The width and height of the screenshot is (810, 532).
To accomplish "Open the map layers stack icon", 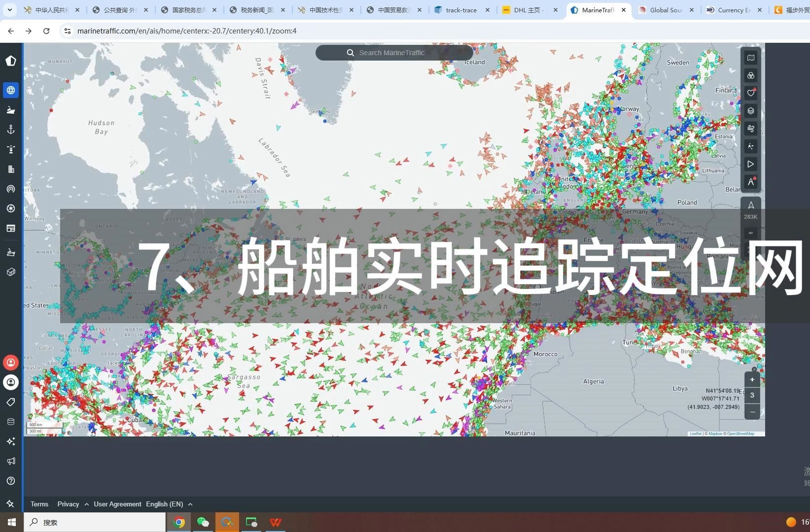I will coord(751,111).
